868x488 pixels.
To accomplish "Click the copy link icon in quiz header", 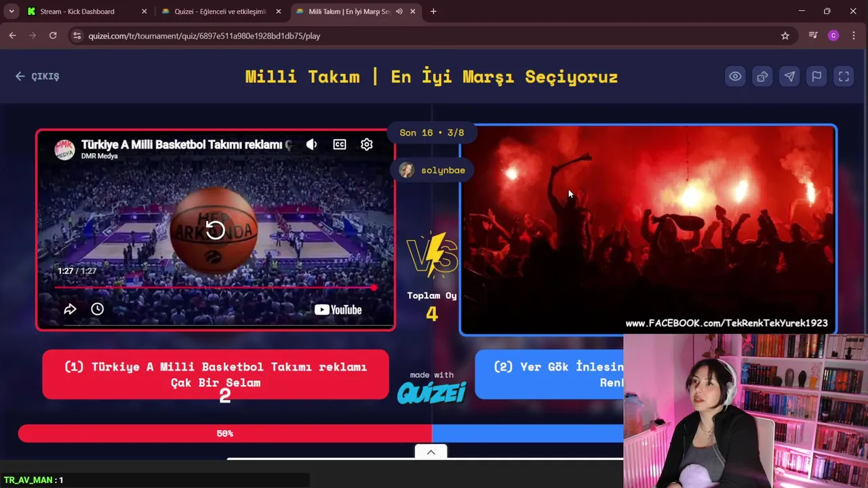I will (x=762, y=77).
